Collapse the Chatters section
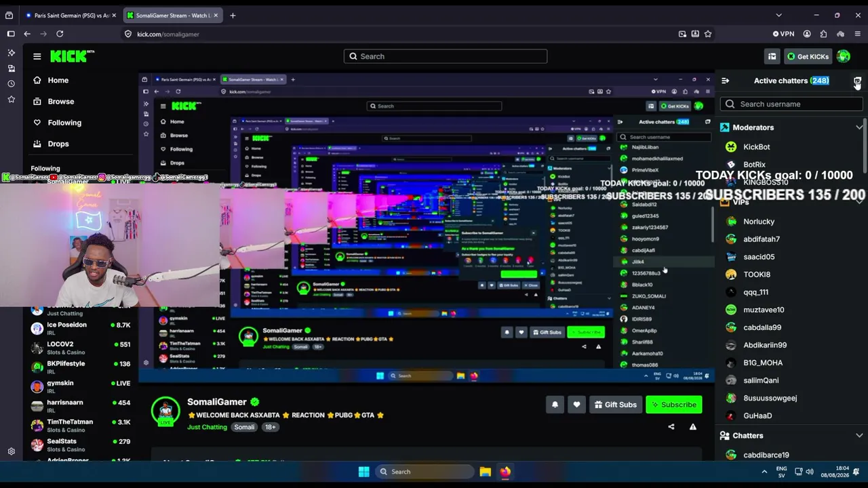This screenshot has width=868, height=488. point(859,436)
